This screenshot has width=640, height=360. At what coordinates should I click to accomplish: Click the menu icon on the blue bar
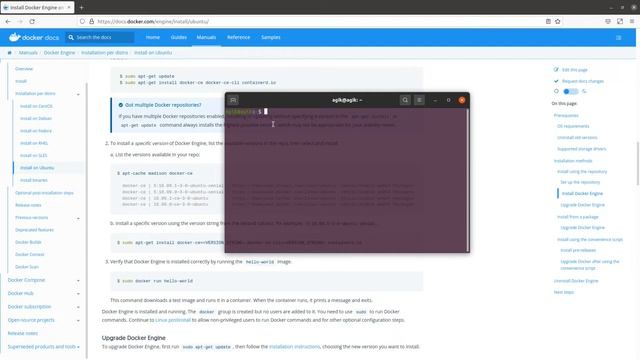[618, 38]
